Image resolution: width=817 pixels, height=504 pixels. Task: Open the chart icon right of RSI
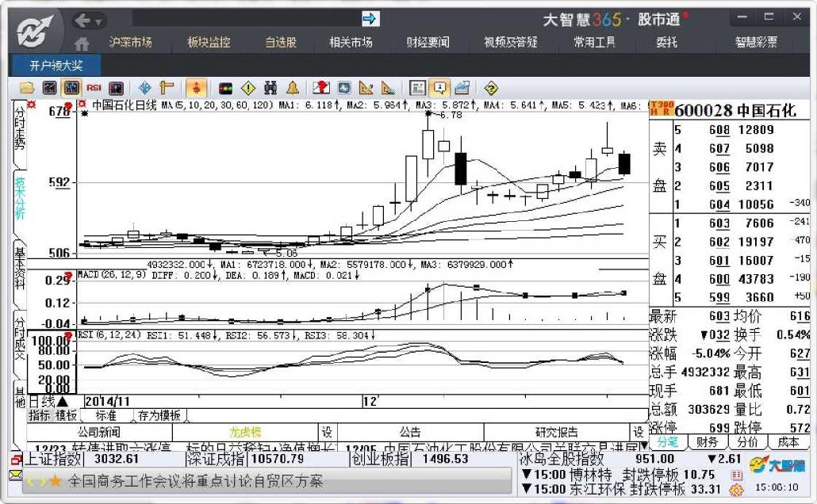(116, 88)
